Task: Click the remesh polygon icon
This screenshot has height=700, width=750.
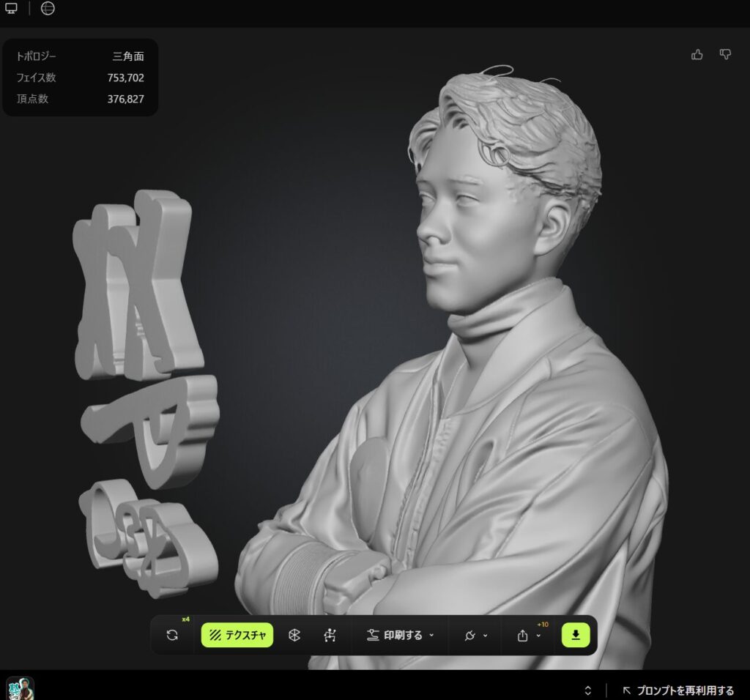Action: click(294, 636)
